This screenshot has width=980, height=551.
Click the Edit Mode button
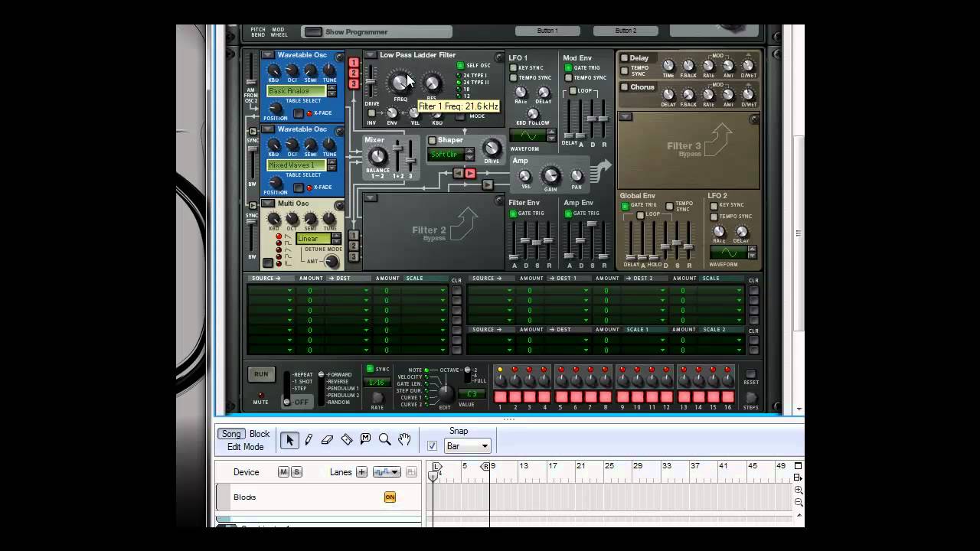pyautogui.click(x=245, y=447)
